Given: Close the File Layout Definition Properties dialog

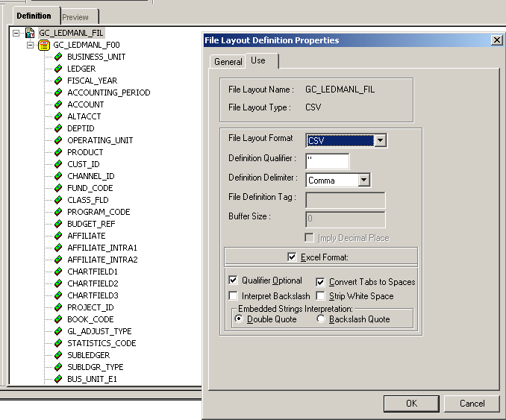Looking at the screenshot, I should (496, 40).
